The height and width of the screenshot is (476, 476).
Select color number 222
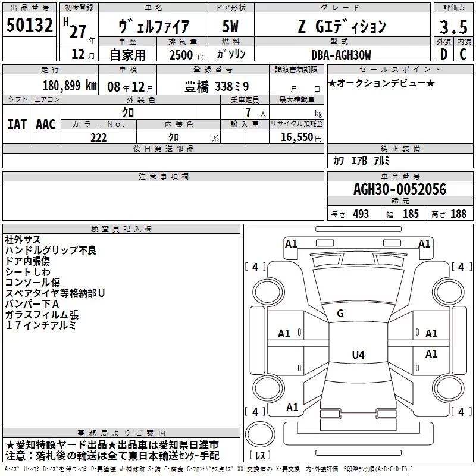coord(98,137)
